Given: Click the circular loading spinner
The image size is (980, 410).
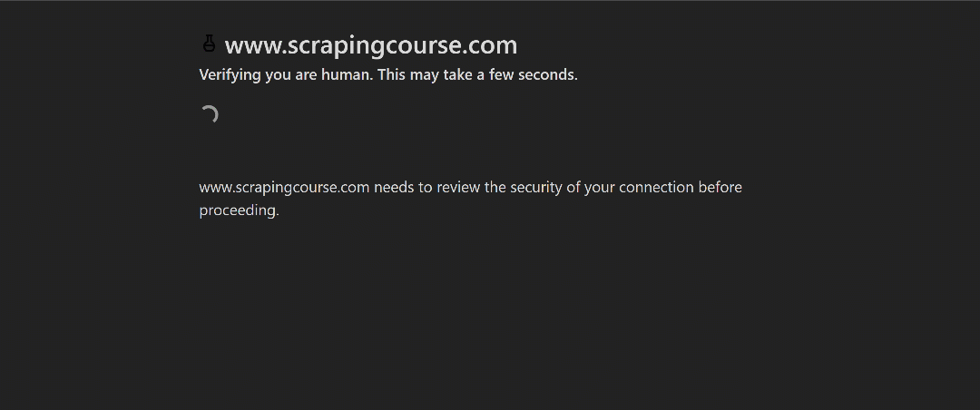Looking at the screenshot, I should (209, 115).
